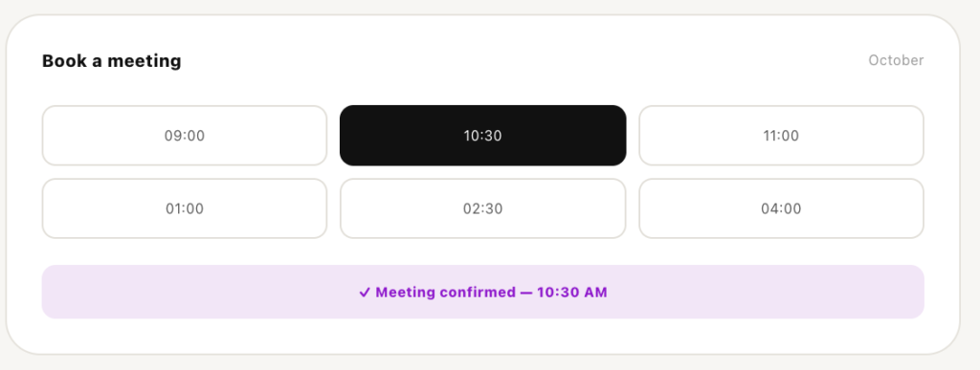Image resolution: width=980 pixels, height=370 pixels.
Task: Select the 09:00 time slot
Action: click(185, 136)
